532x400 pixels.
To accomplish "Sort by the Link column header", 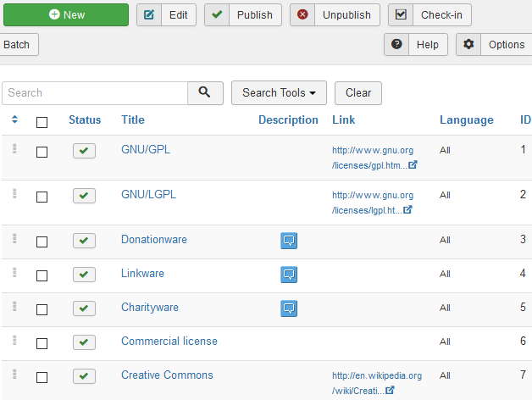I will coord(343,119).
